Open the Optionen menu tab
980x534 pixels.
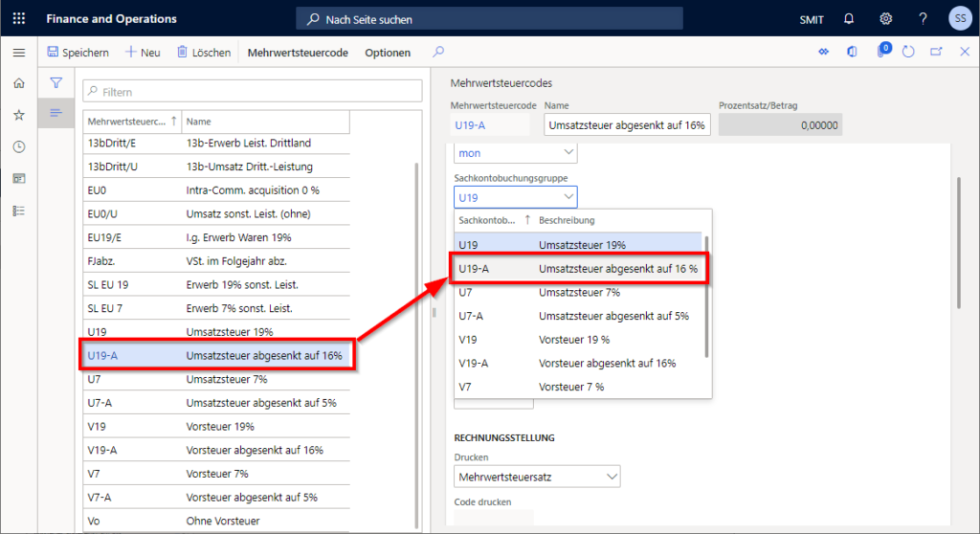388,53
